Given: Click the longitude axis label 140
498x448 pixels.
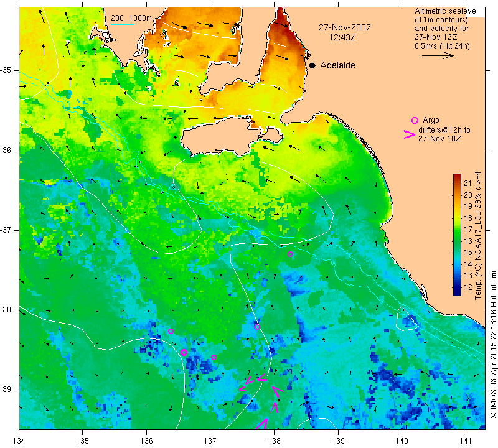Looking at the screenshot, I should coord(402,441).
